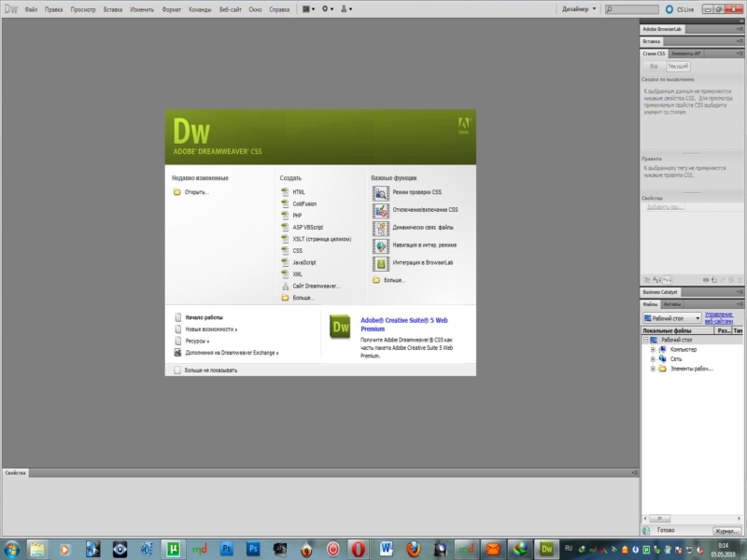Click the Dw Creative Suite promo thumbnail
Viewport: 747px width, 560px height.
[340, 326]
